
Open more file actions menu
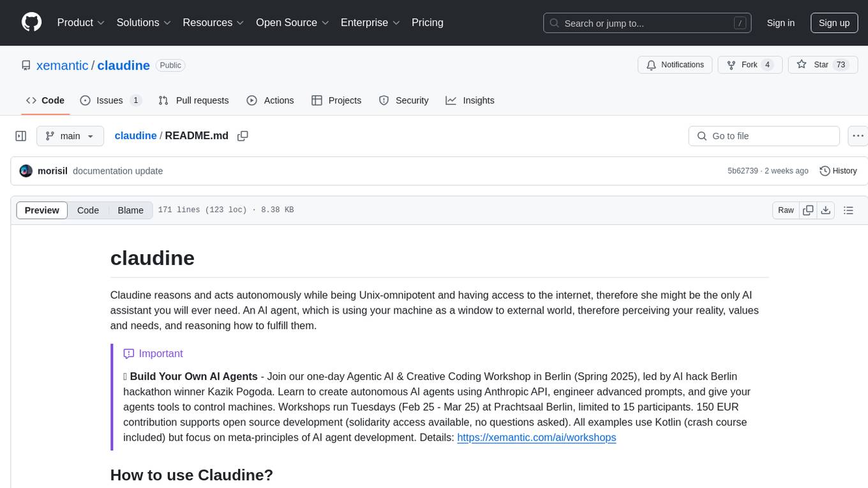858,136
